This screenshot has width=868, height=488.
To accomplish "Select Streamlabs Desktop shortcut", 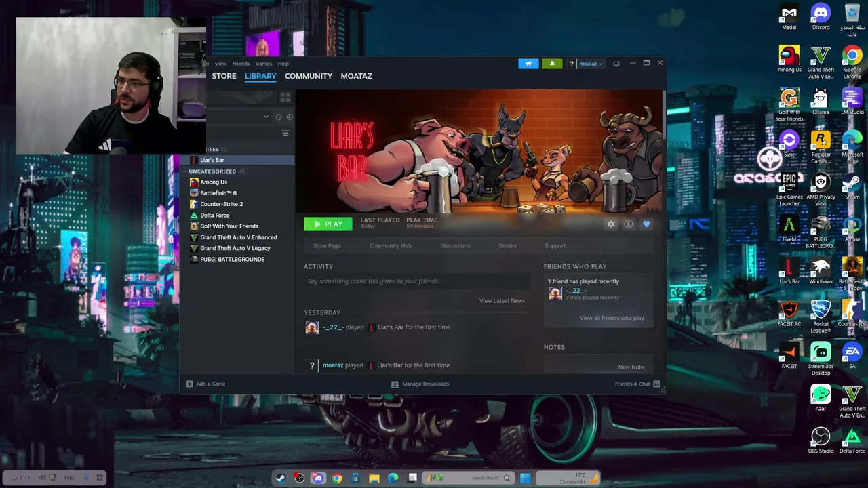I will (821, 359).
